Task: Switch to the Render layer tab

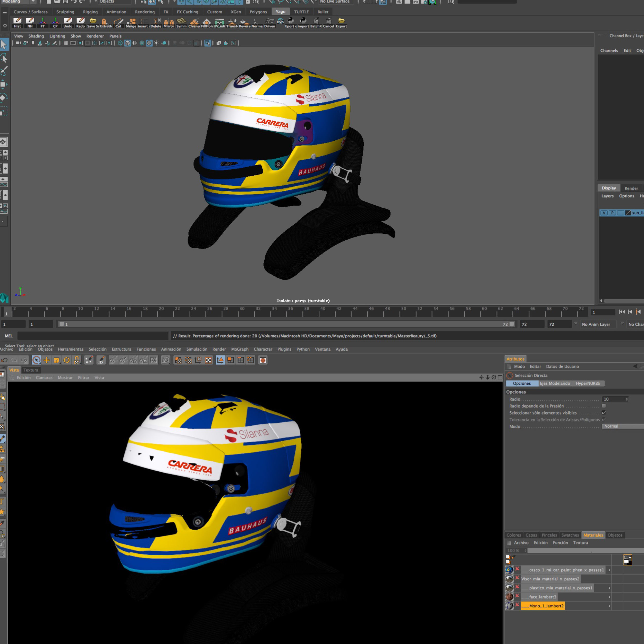Action: (x=631, y=188)
